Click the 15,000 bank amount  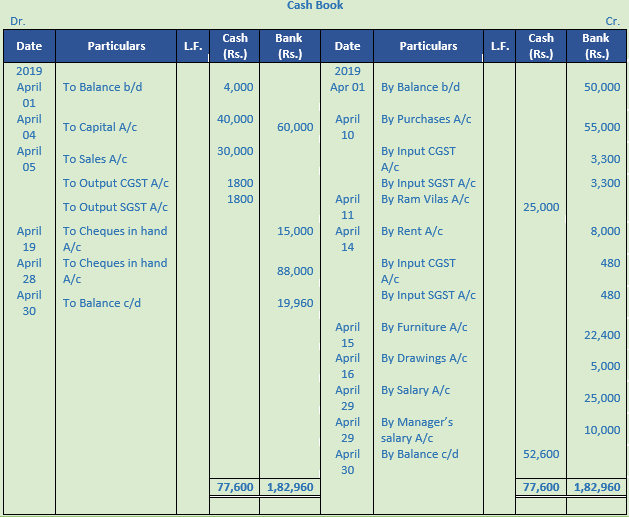coord(295,231)
